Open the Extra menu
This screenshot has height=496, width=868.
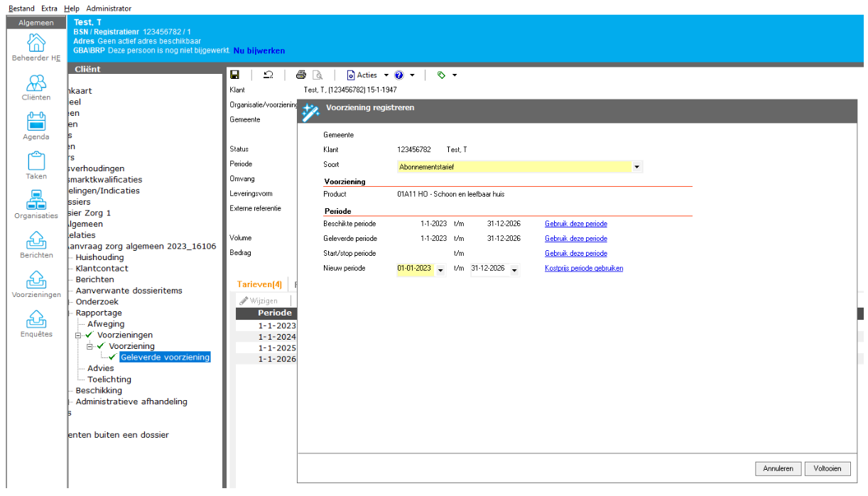(50, 9)
